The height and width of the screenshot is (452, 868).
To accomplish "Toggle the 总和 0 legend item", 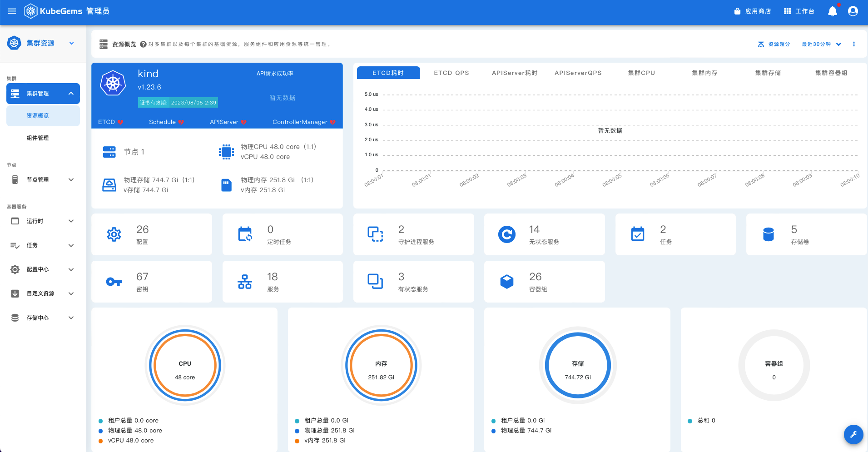I will click(x=702, y=421).
